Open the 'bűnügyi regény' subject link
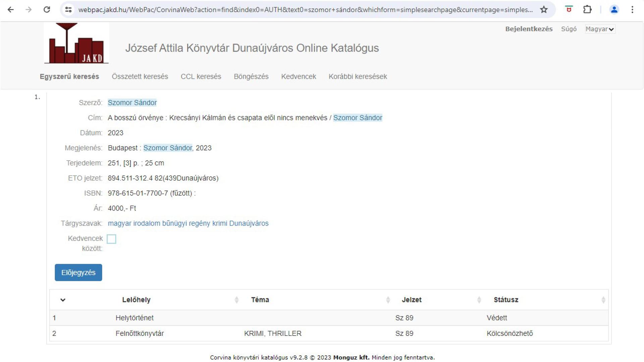Image resolution: width=644 pixels, height=362 pixels. click(x=186, y=223)
